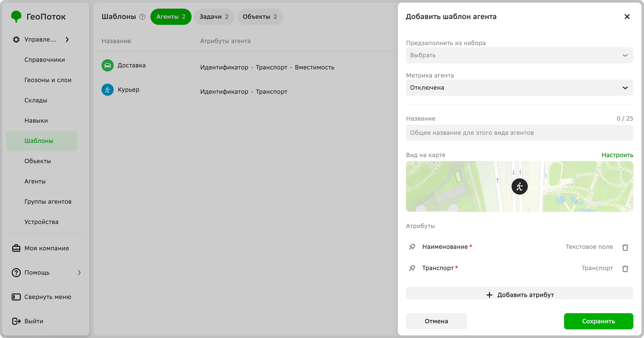Toggle the pin icon for Наименование attribute
Screen dimensions: 644x338
[412, 247]
